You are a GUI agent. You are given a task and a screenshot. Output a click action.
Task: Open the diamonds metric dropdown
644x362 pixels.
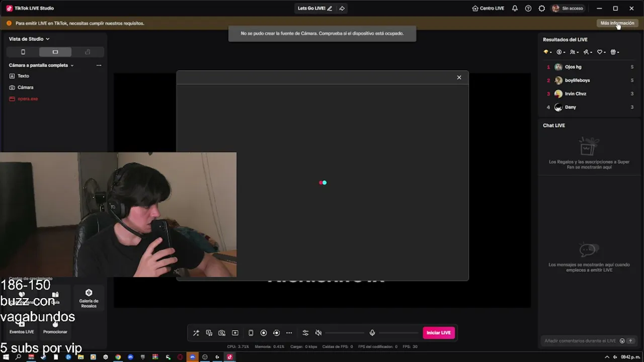pyautogui.click(x=547, y=52)
